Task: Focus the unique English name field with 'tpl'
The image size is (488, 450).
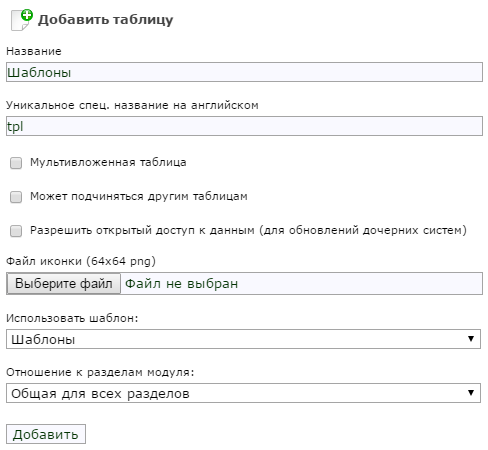Action: (x=244, y=126)
